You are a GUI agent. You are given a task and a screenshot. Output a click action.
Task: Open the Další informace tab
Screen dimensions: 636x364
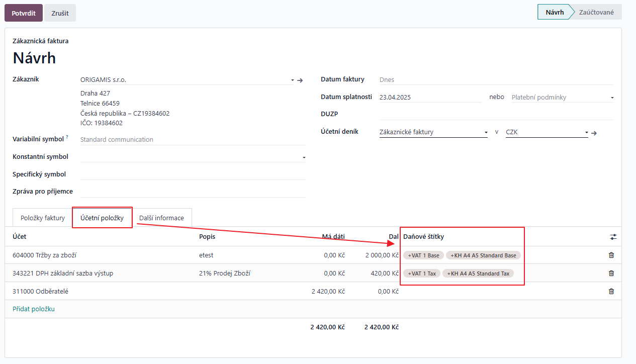pos(161,218)
